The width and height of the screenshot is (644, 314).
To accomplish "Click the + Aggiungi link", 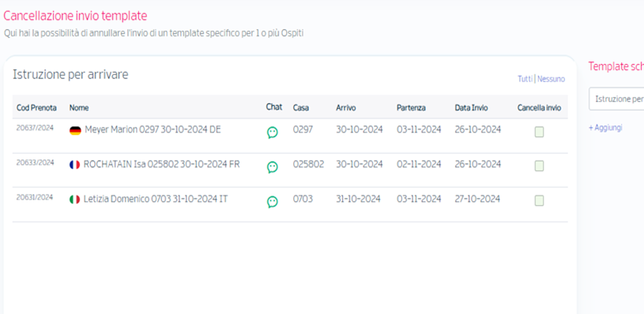I will [x=605, y=128].
